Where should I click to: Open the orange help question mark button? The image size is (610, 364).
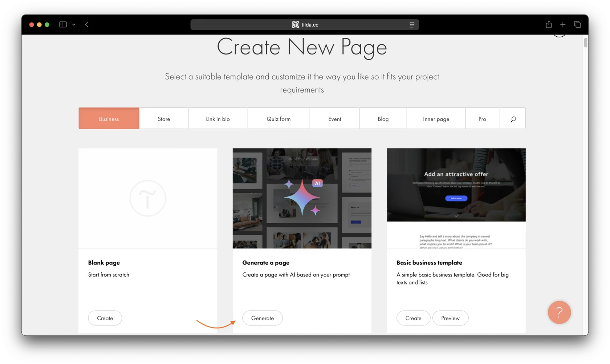click(559, 312)
